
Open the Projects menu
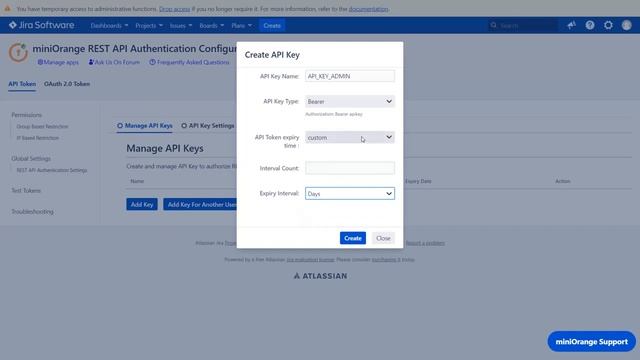pos(149,26)
